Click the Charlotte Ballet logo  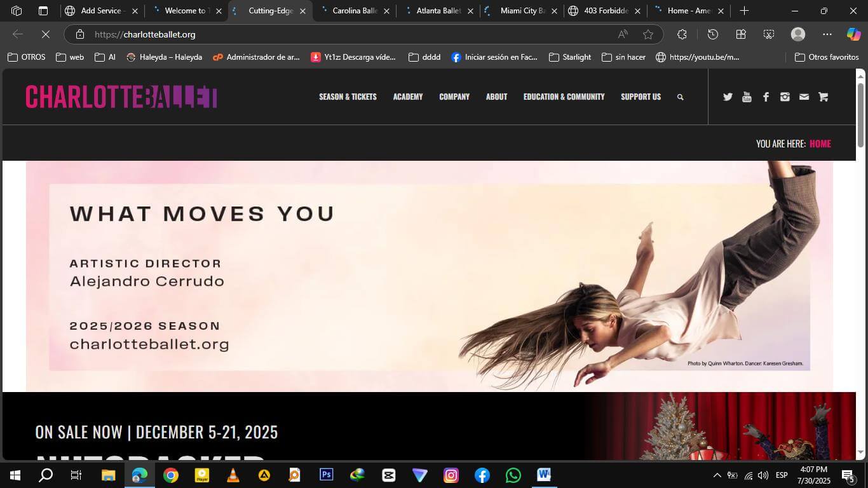click(121, 97)
